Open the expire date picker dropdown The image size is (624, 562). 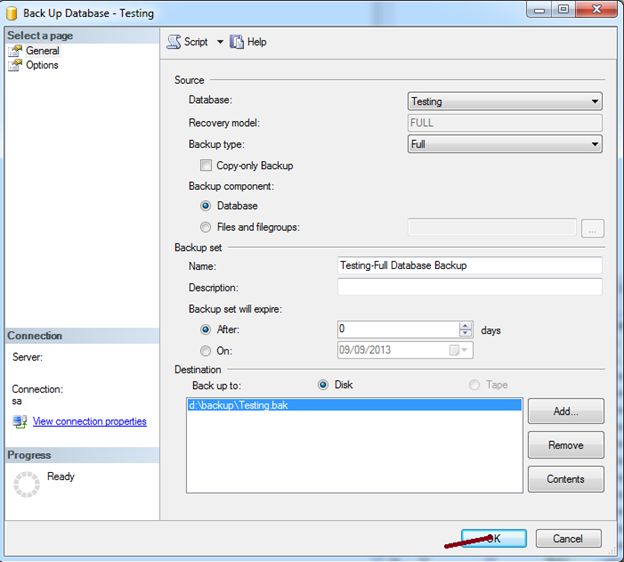click(x=459, y=350)
